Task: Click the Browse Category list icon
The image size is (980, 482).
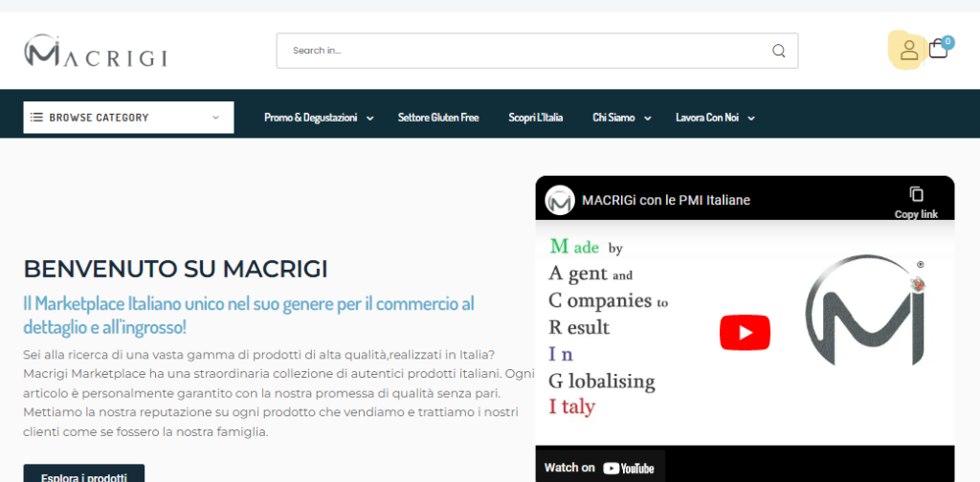Action: click(x=37, y=118)
